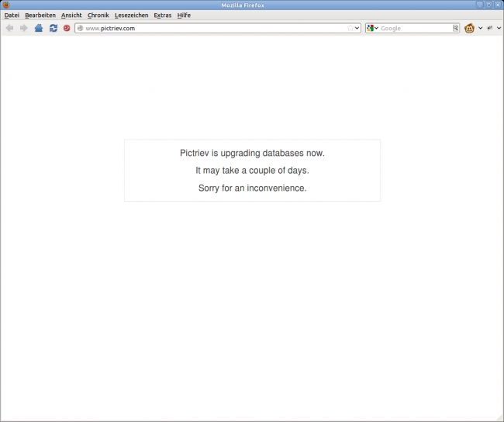This screenshot has width=504, height=422.
Task: Click the search magnifier icon
Action: point(456,28)
